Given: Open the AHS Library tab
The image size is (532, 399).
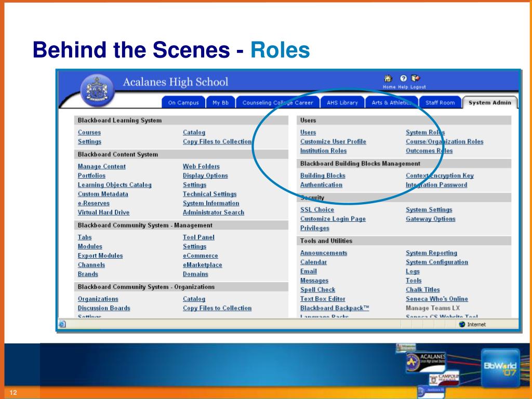Looking at the screenshot, I should 342,103.
